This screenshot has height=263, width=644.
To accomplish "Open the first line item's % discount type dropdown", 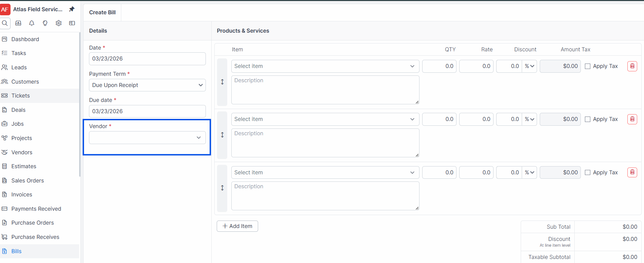I will click(530, 66).
